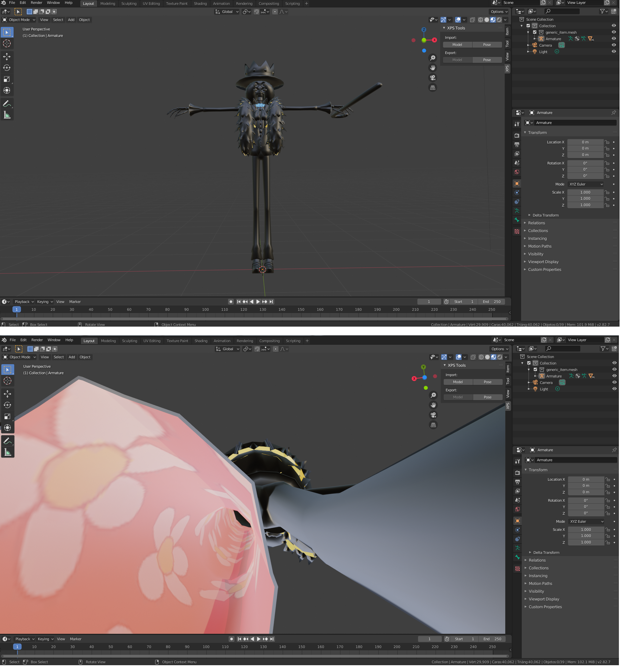Image resolution: width=627 pixels, height=672 pixels.
Task: Toggle viewport overlays in upper viewport header
Action: [x=458, y=20]
